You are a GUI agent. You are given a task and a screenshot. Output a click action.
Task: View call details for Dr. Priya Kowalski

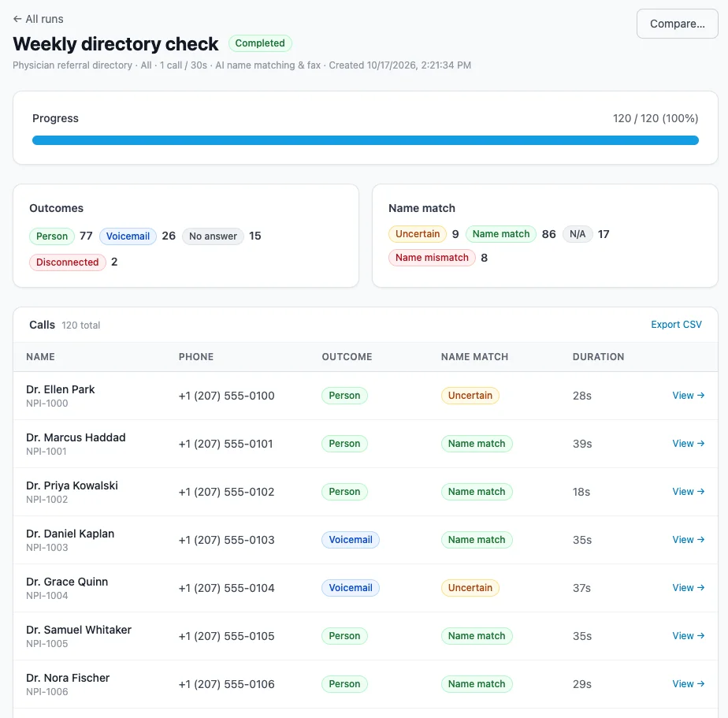[689, 492]
